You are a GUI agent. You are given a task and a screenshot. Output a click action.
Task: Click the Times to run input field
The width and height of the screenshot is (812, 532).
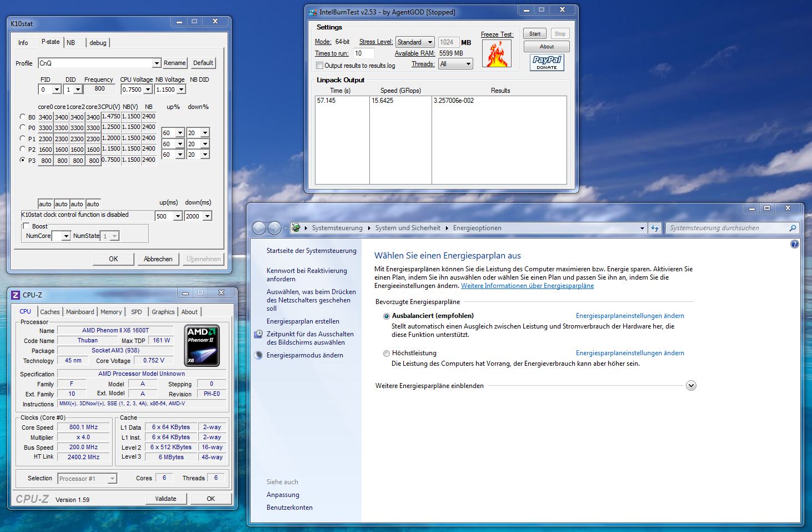[364, 53]
